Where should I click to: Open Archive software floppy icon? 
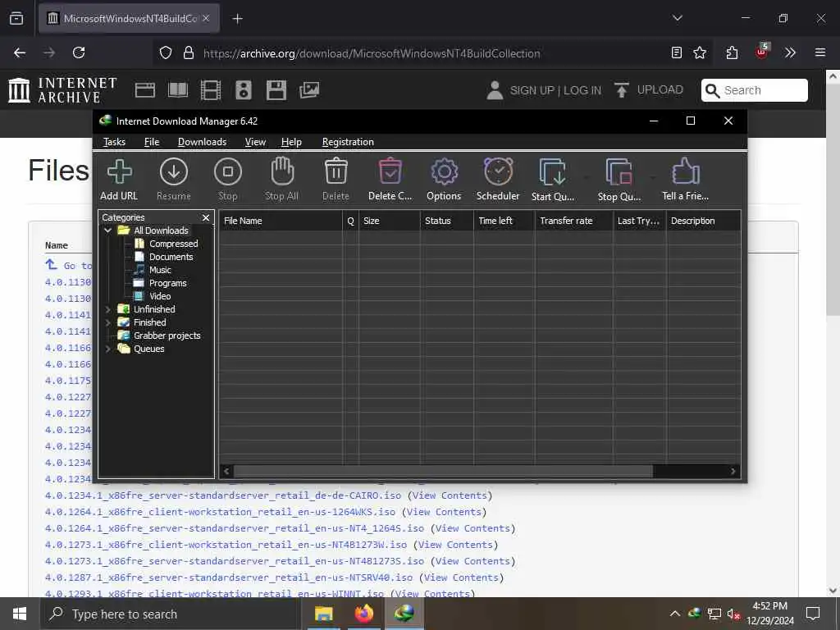pyautogui.click(x=276, y=90)
